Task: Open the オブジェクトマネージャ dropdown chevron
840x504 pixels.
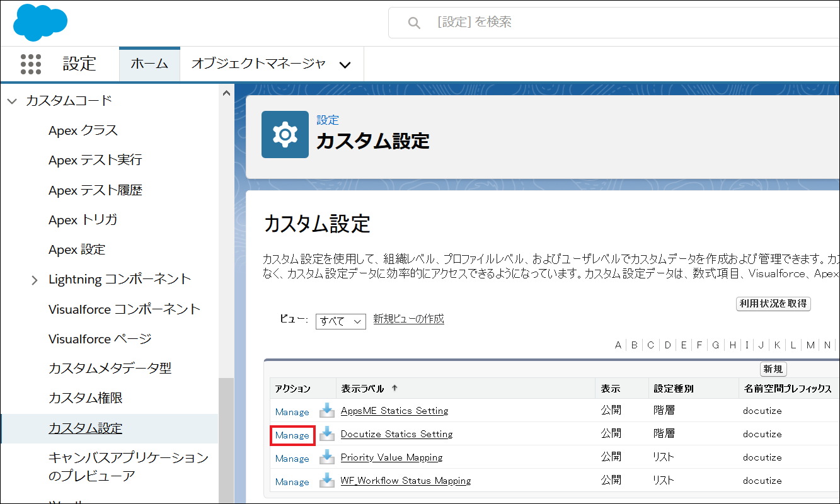Action: pyautogui.click(x=345, y=64)
